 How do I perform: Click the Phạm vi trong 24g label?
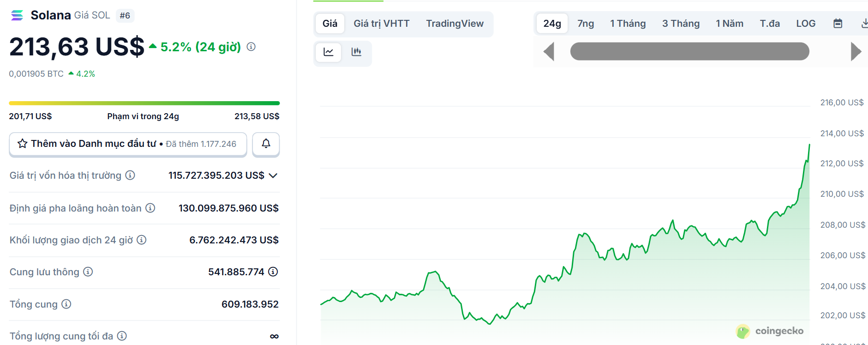[143, 116]
